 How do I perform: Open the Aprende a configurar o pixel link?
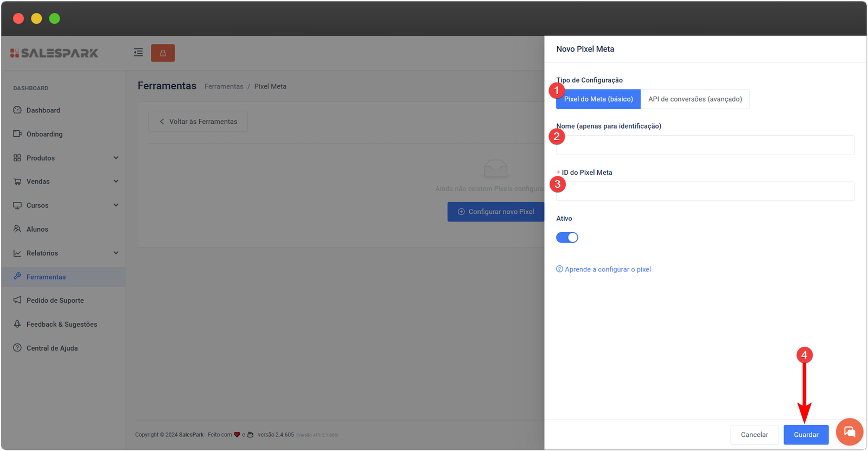click(x=607, y=269)
